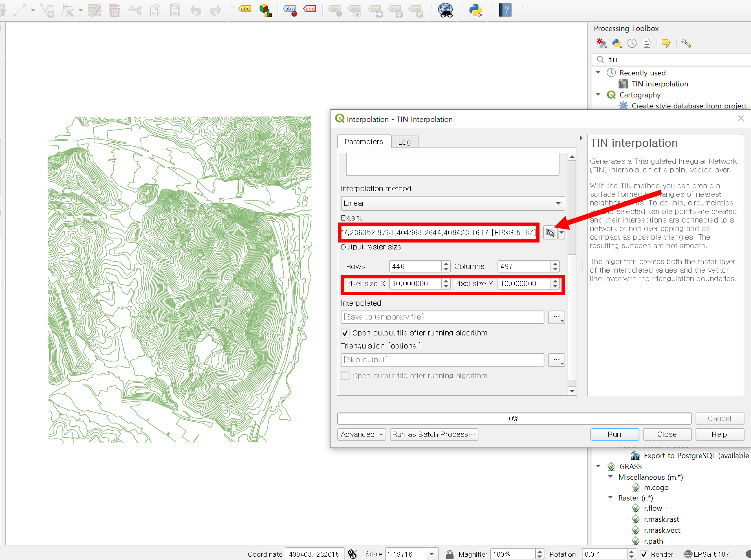751x560 pixels.
Task: Collapse the Raster (r.*) group
Action: tap(610, 497)
